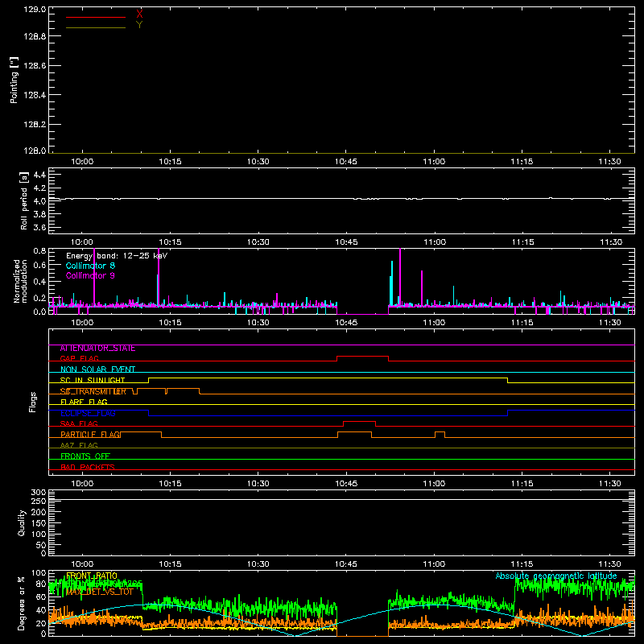Click the MAX_DET_VS_TOT legend label
644x644 pixels.
[100, 592]
